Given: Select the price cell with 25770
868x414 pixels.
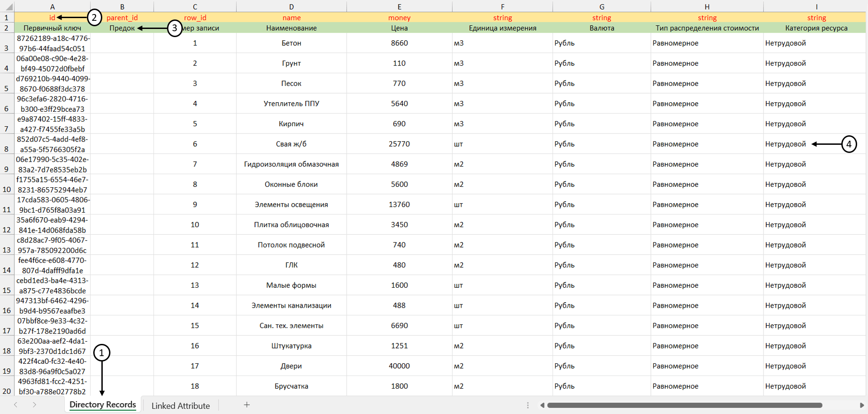Looking at the screenshot, I should 399,144.
